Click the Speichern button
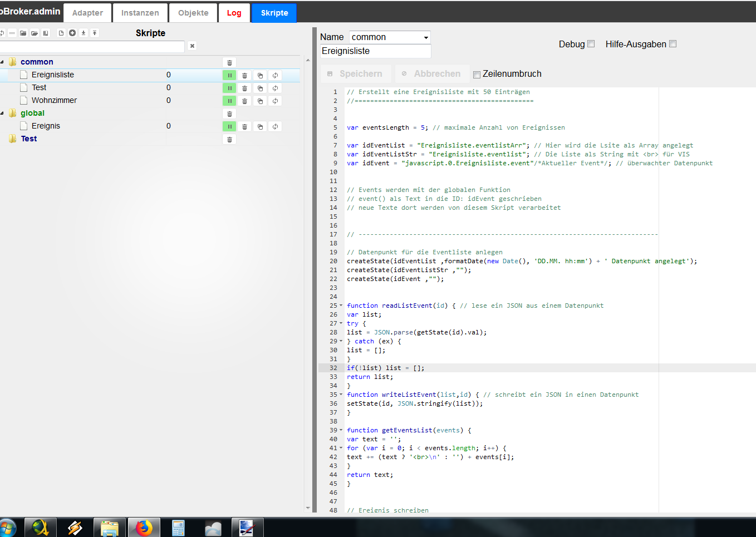This screenshot has width=756, height=537. (356, 73)
